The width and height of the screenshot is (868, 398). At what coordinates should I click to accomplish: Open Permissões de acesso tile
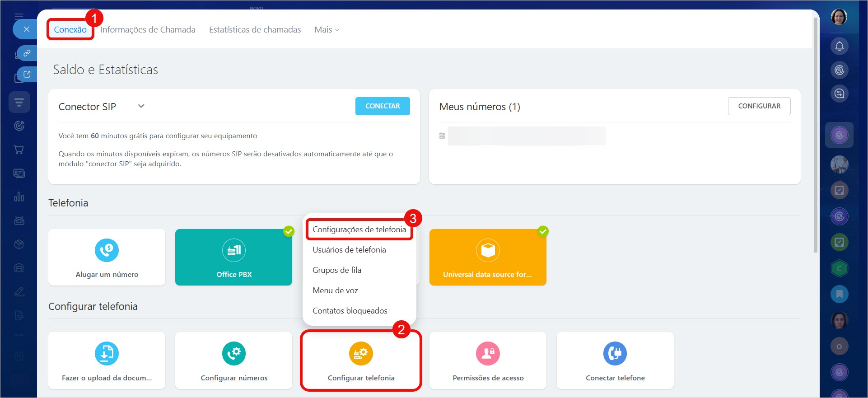coord(488,361)
